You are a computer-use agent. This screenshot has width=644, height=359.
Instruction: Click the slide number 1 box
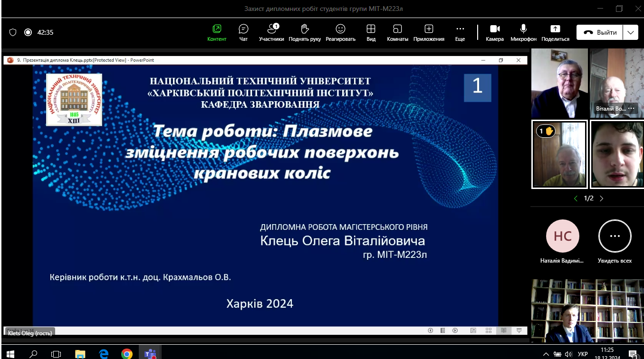point(477,87)
